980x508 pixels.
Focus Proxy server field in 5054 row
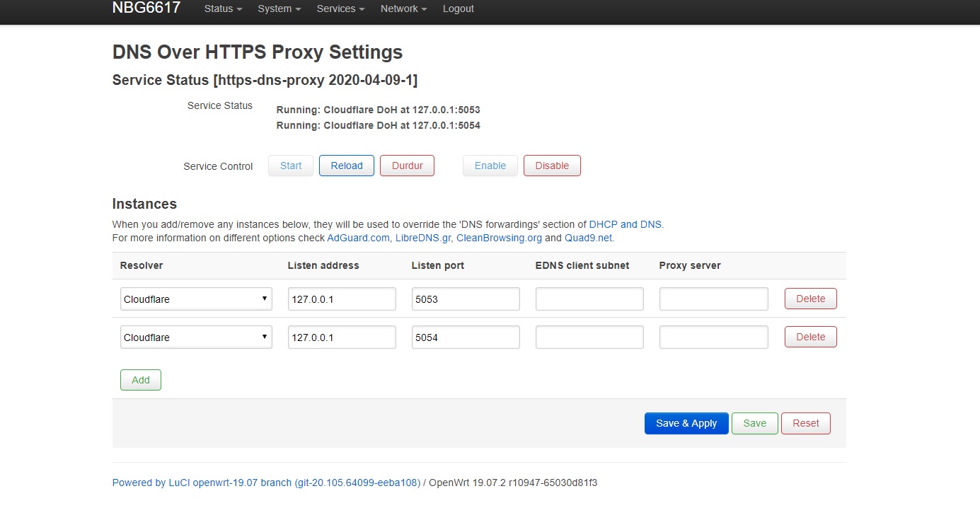click(x=714, y=337)
